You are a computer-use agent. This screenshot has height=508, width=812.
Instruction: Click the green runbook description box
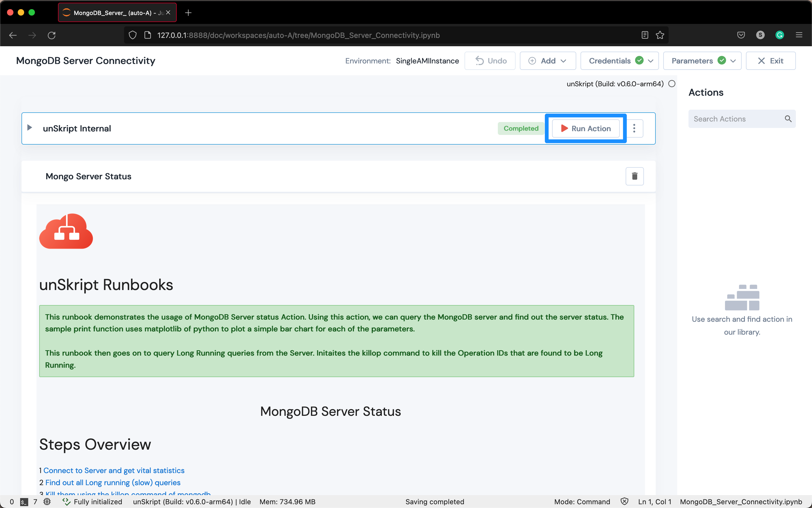click(336, 341)
